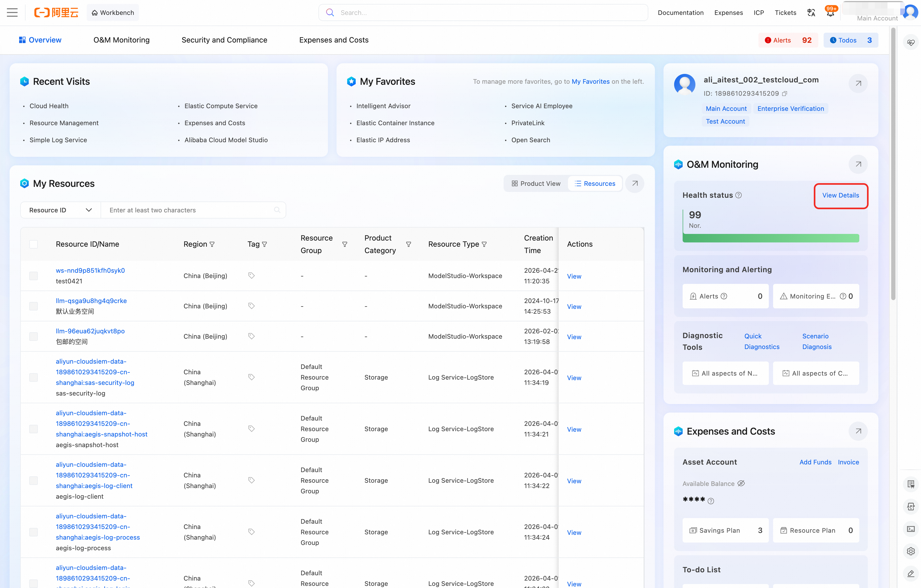Edit tag icon for ws-nnd9p851kfh0syk0 row
The width and height of the screenshot is (921, 588).
251,275
